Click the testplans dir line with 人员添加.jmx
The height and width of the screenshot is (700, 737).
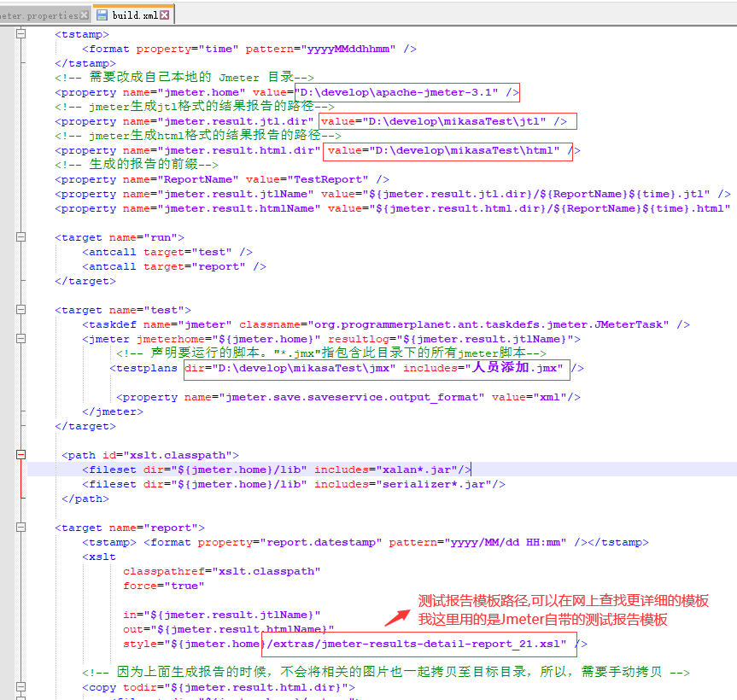(x=347, y=368)
